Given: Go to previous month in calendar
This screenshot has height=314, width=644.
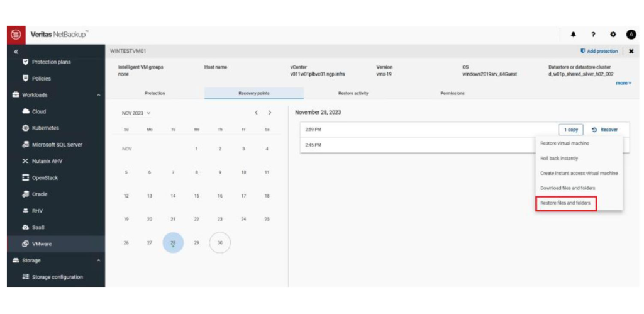Looking at the screenshot, I should [257, 113].
